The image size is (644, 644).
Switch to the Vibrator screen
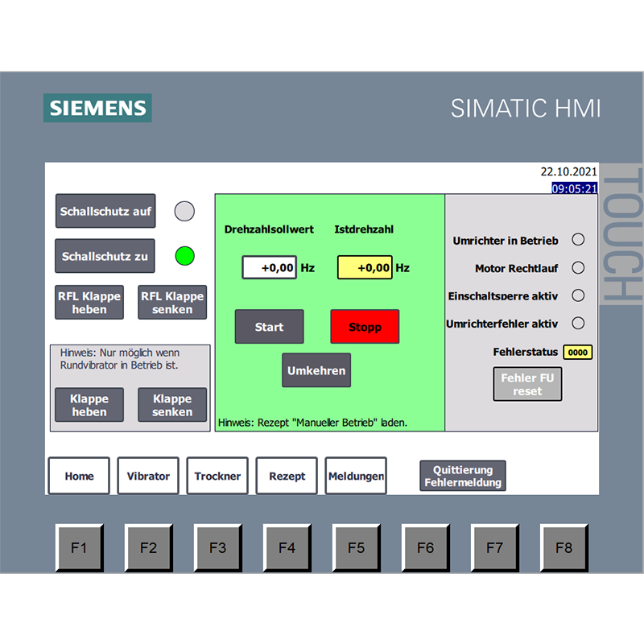[x=148, y=476]
